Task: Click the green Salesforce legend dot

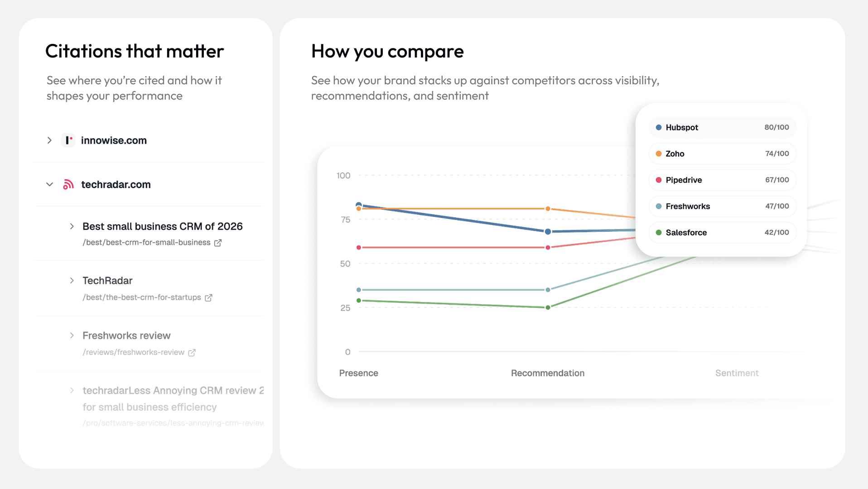Action: 659,233
